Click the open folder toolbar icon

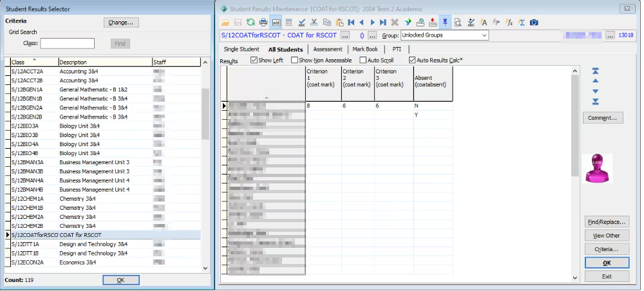click(x=225, y=23)
